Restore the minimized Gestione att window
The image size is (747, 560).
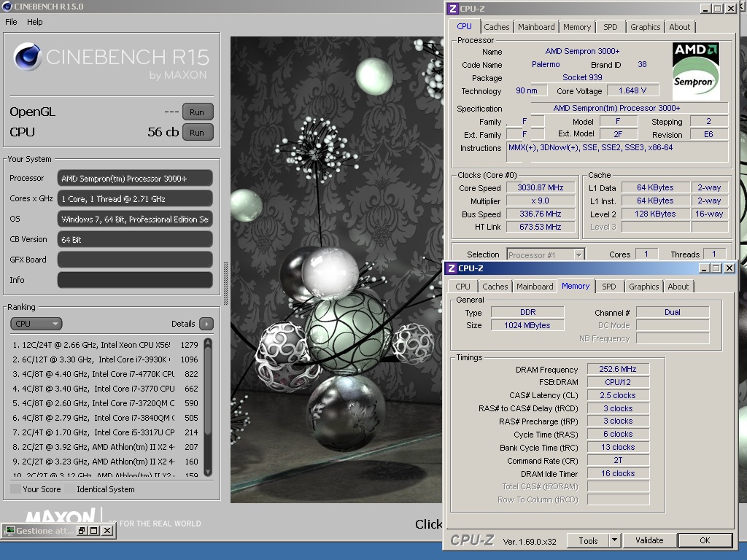[x=82, y=531]
